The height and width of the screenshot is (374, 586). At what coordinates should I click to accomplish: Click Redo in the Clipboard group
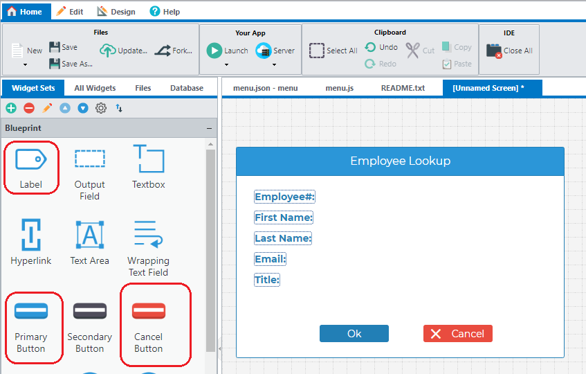click(x=380, y=64)
